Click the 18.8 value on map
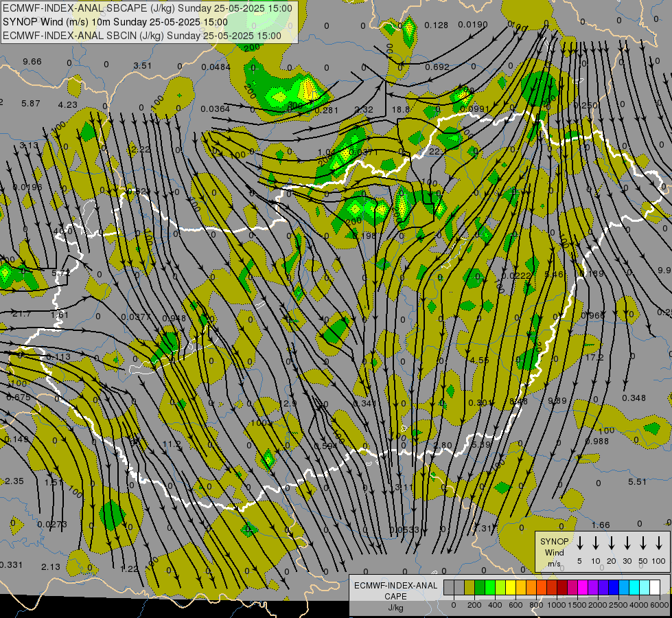The image size is (672, 618). (401, 109)
